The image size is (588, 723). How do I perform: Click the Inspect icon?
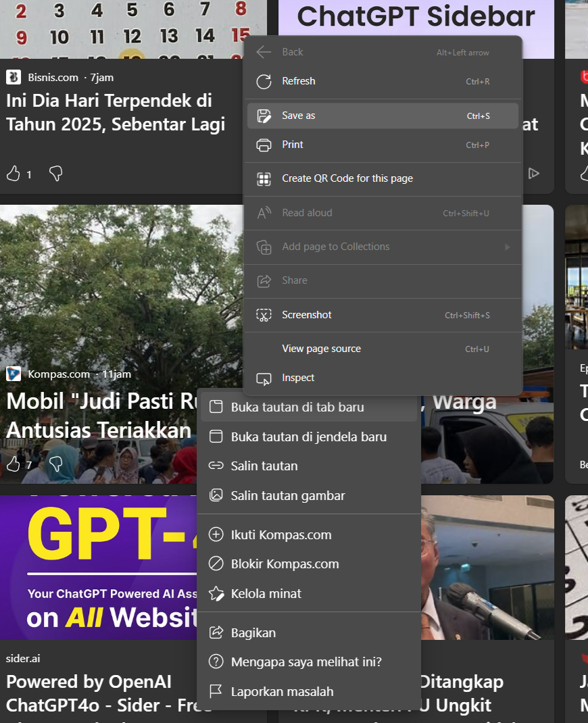tap(264, 378)
